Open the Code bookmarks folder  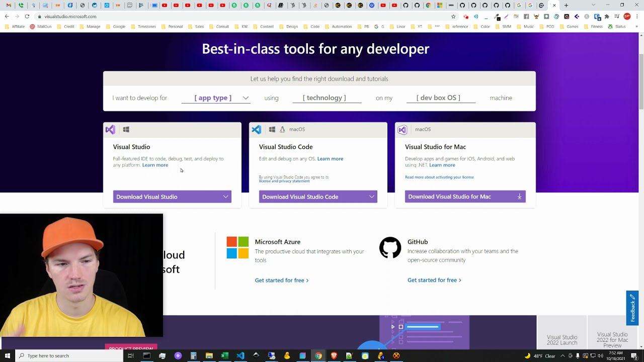(x=311, y=27)
